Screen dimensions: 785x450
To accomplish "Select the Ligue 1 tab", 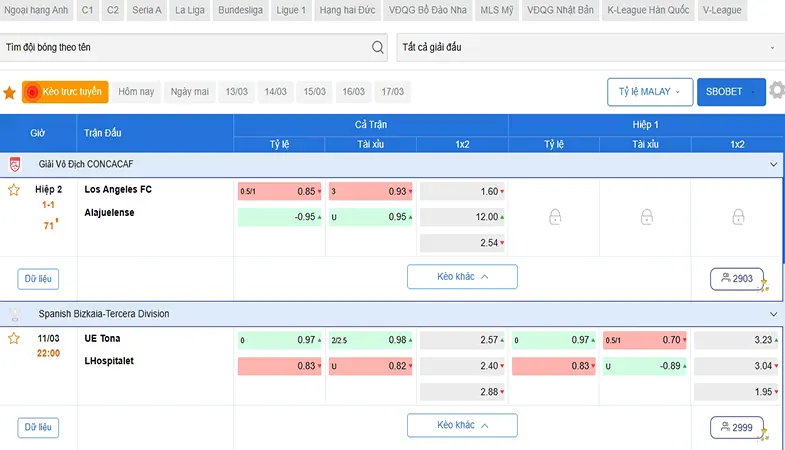I will point(291,10).
